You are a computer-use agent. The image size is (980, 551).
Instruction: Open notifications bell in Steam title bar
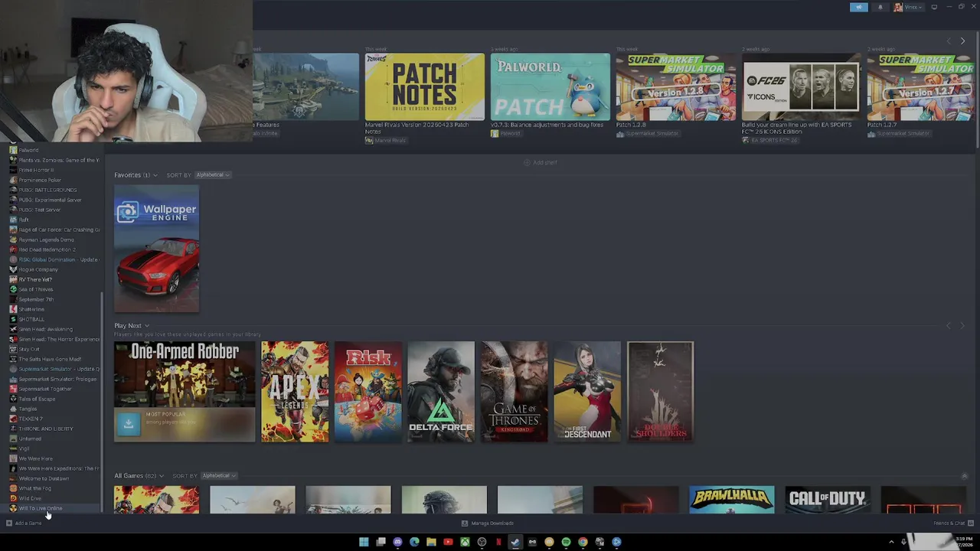pos(880,7)
